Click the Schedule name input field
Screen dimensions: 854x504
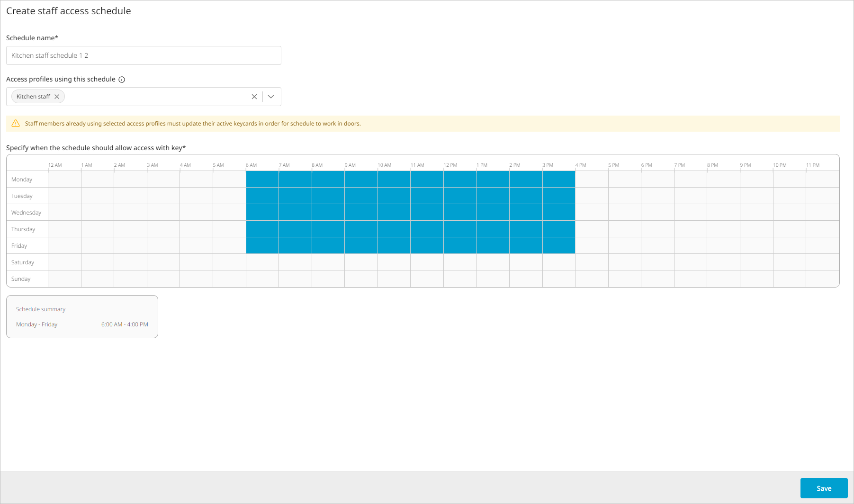click(144, 55)
